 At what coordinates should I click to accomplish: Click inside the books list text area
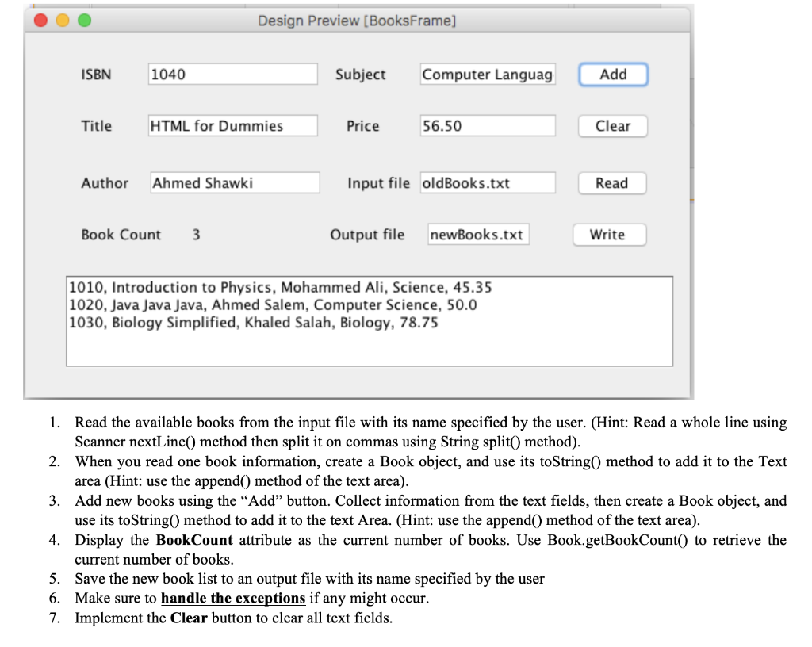pyautogui.click(x=369, y=345)
